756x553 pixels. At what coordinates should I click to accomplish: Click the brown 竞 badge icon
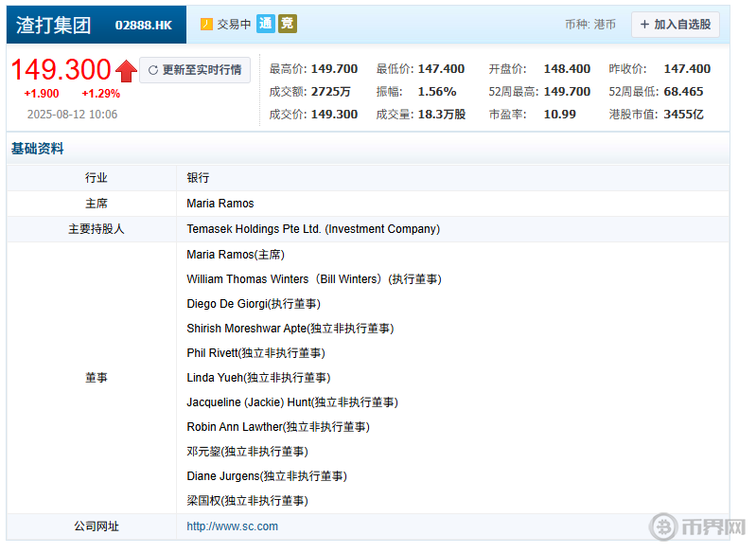288,24
